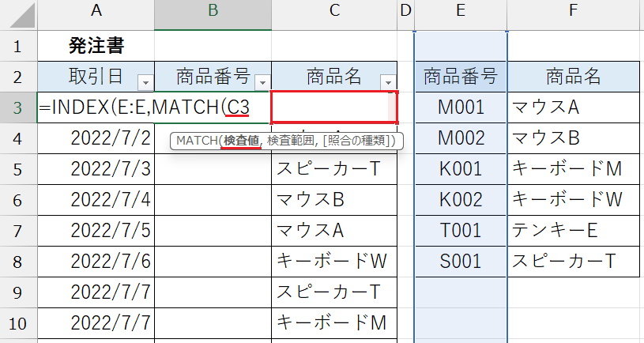Viewport: 644px width, 343px height.
Task: Select row 10 header
Action: coord(18,323)
